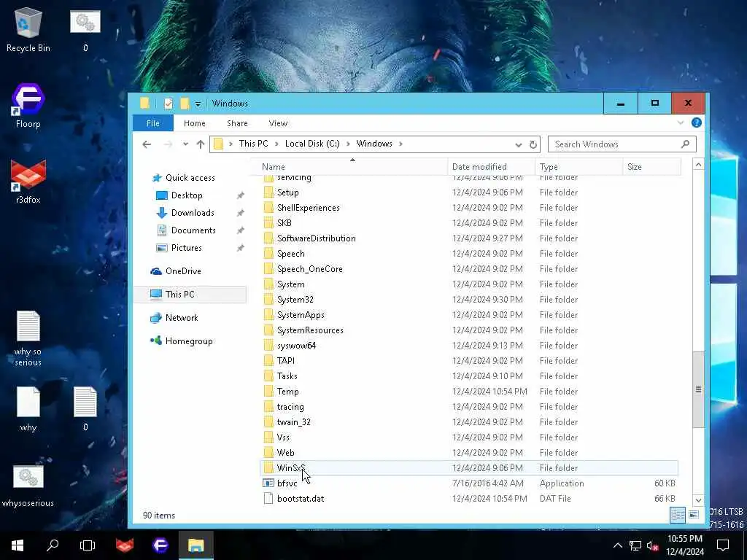Screen dimensions: 747x560
Task: Go back with the left arrow
Action: pos(147,144)
